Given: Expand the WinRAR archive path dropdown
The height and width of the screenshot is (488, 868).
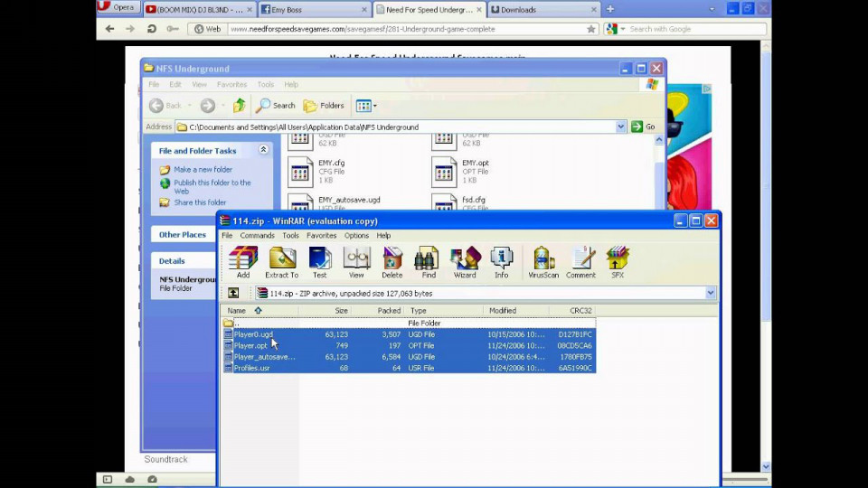Looking at the screenshot, I should [x=711, y=293].
